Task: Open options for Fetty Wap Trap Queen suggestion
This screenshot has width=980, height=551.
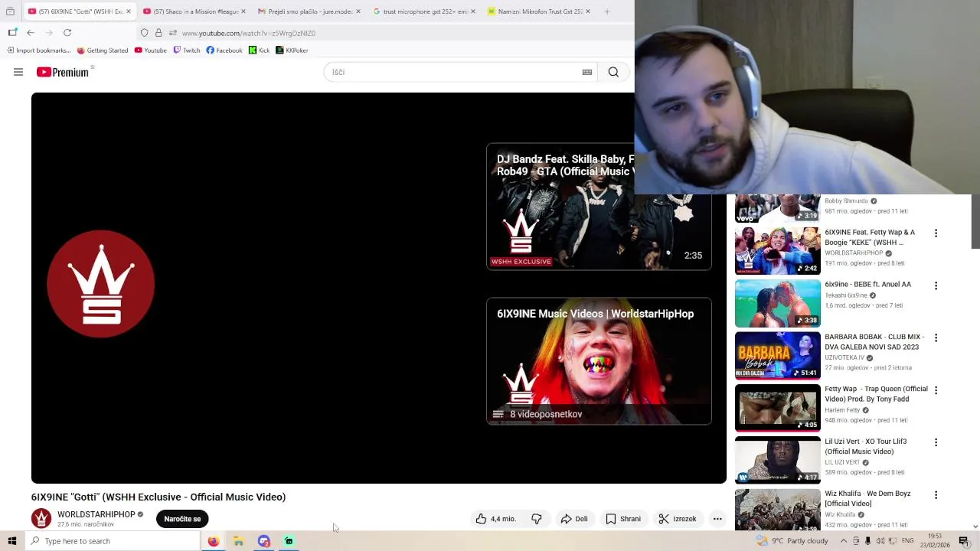Action: pyautogui.click(x=936, y=390)
